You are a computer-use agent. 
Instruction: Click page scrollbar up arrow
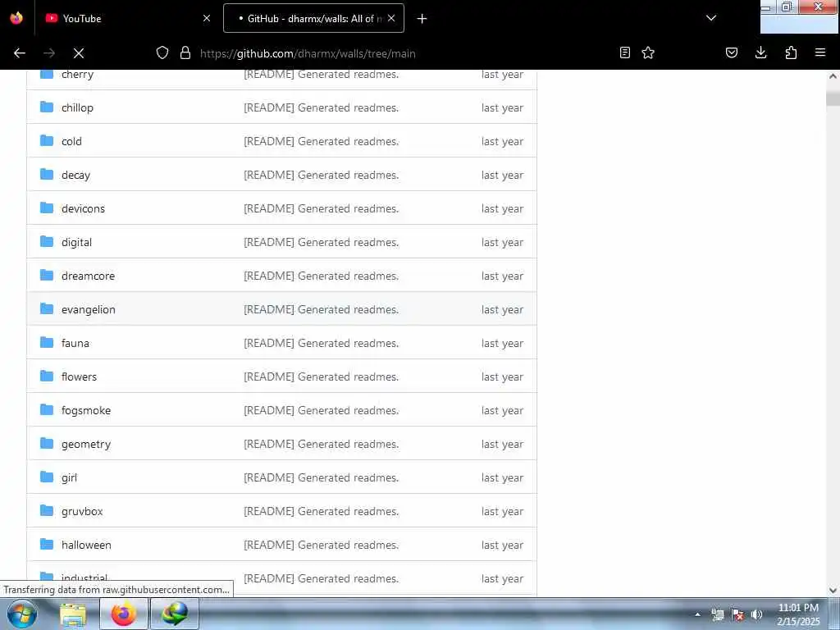pos(833,76)
